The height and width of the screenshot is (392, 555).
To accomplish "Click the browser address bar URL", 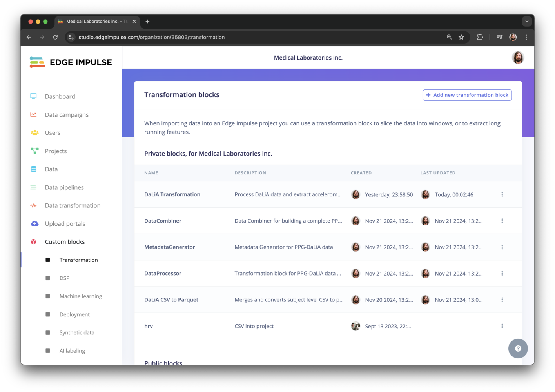I will point(151,37).
